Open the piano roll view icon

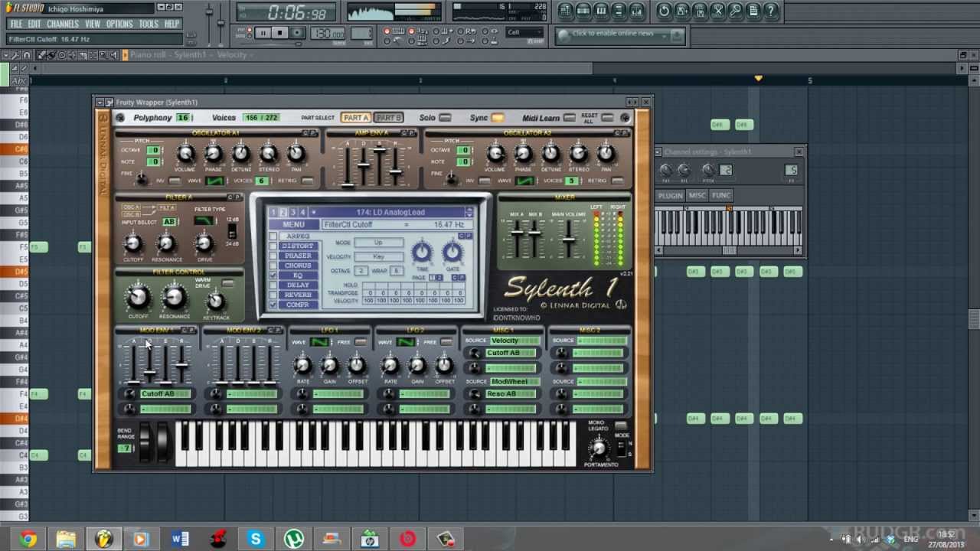[x=602, y=11]
